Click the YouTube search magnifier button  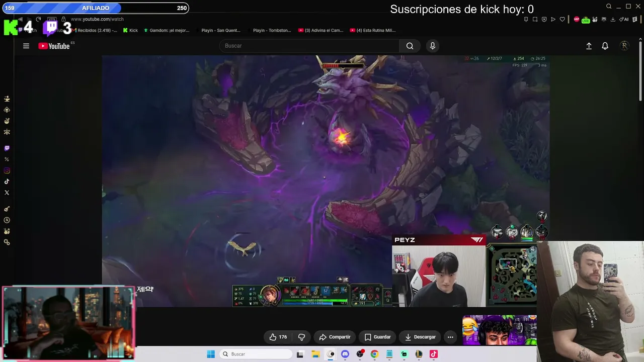410,46
